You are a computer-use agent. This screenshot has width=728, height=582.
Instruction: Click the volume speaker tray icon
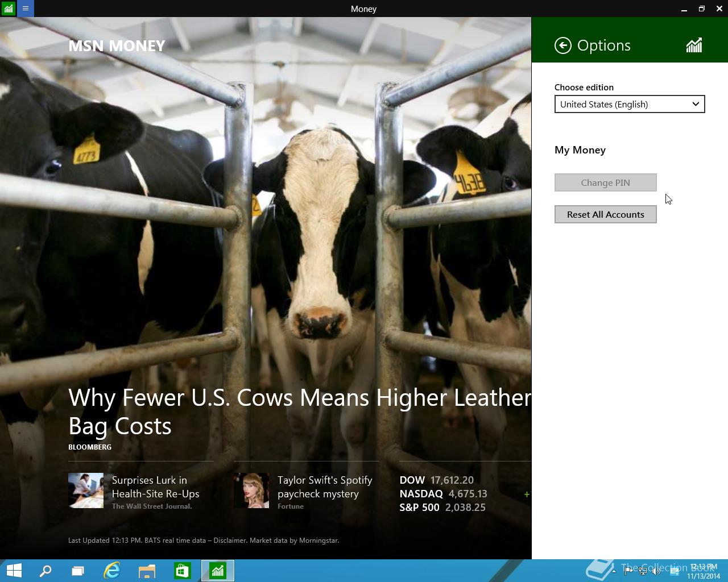(656, 571)
